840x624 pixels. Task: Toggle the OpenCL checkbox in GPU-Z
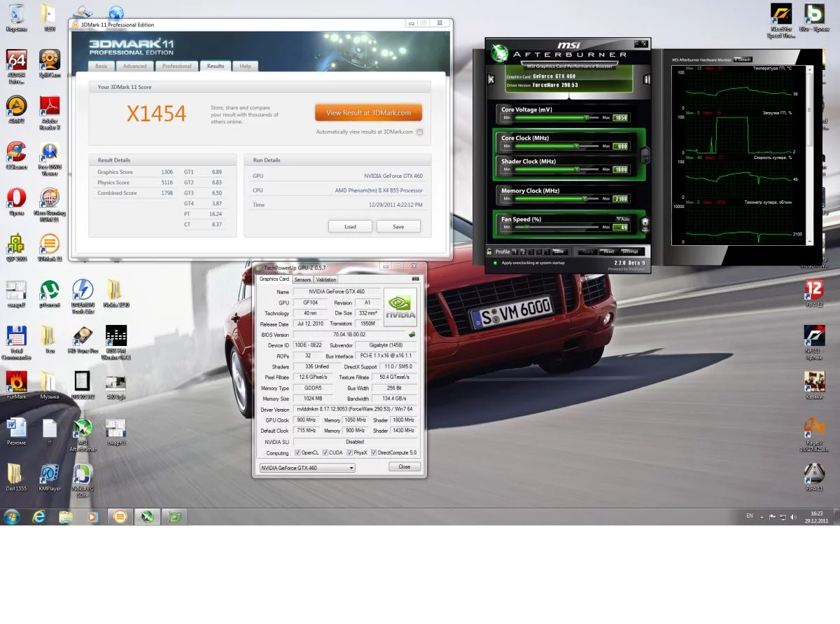(298, 453)
